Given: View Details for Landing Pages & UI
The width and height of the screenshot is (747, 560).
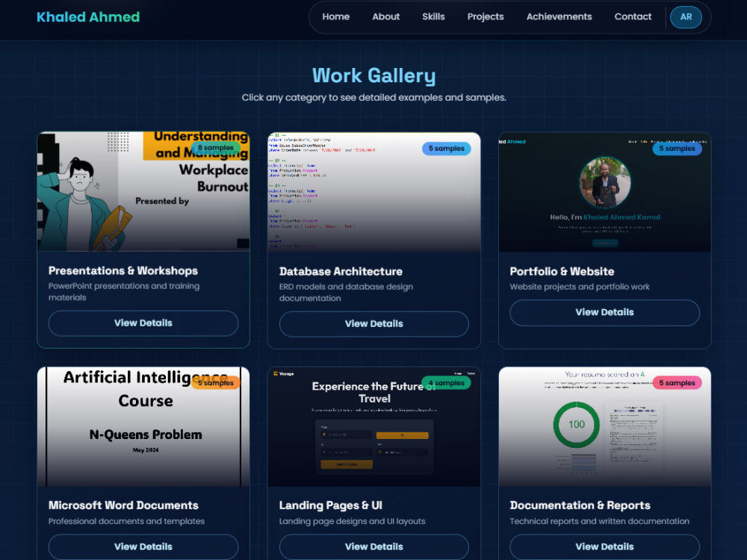Looking at the screenshot, I should point(373,547).
